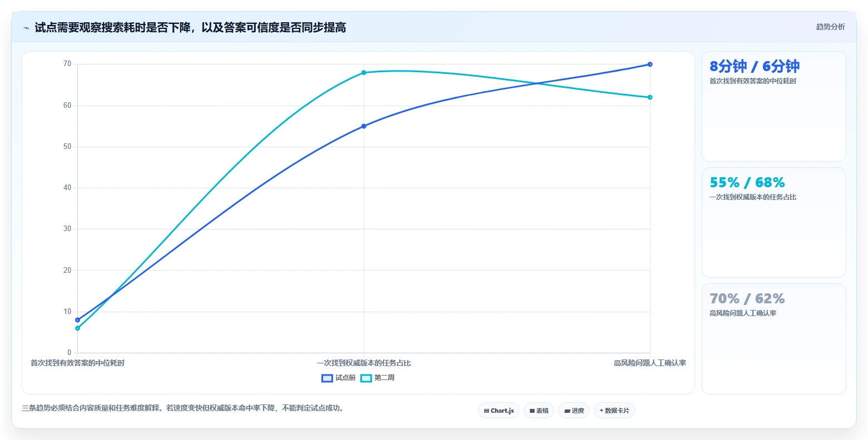This screenshot has width=868, height=440.
Task: Click the 数据卡片 pill's sparkle icon
Action: click(x=601, y=411)
